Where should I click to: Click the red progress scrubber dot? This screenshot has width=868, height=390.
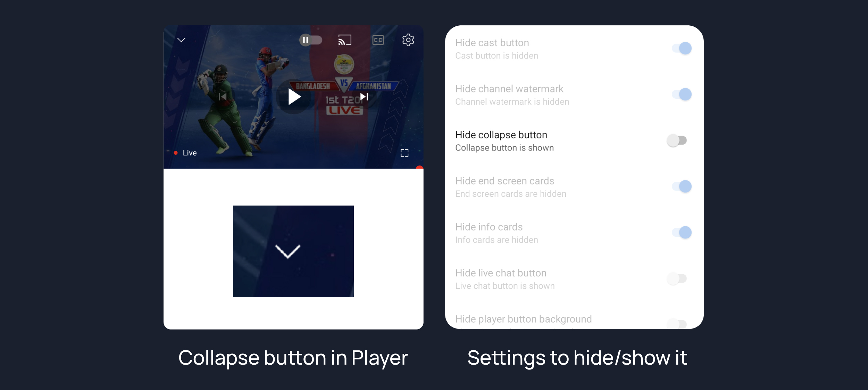tap(419, 168)
